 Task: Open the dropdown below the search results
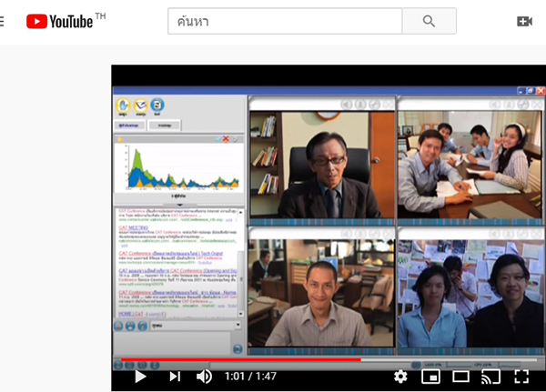[x=238, y=325]
